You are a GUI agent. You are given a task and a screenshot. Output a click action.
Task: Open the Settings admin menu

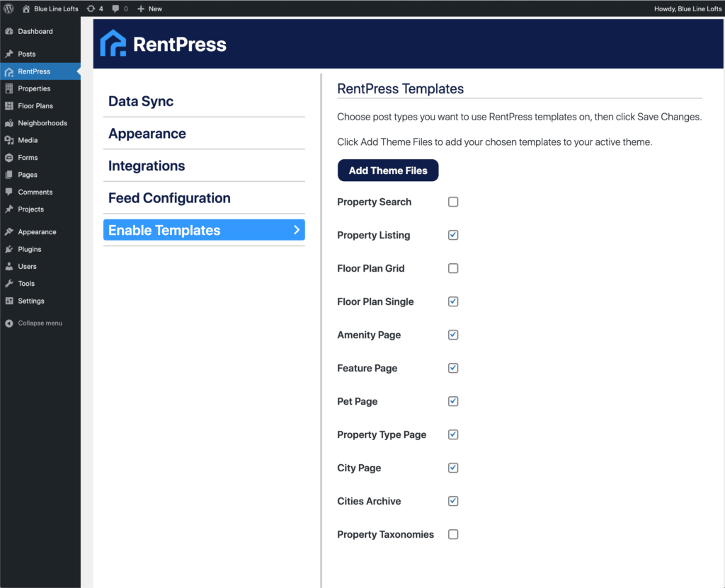[x=40, y=301]
